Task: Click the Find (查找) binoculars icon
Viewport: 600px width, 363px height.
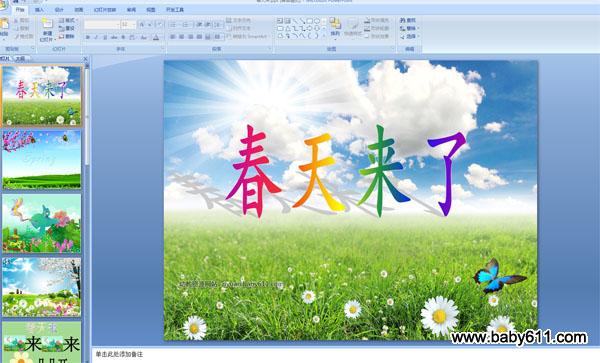Action: [402, 20]
